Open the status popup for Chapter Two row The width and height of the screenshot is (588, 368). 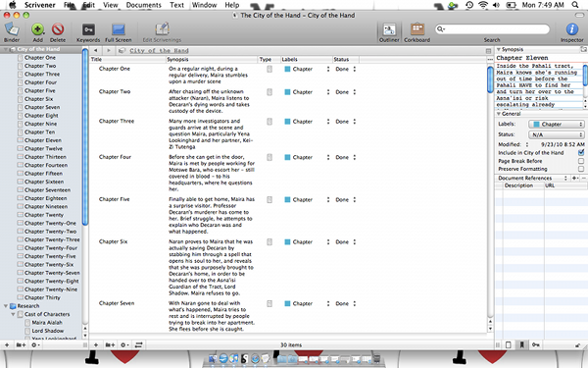[355, 92]
